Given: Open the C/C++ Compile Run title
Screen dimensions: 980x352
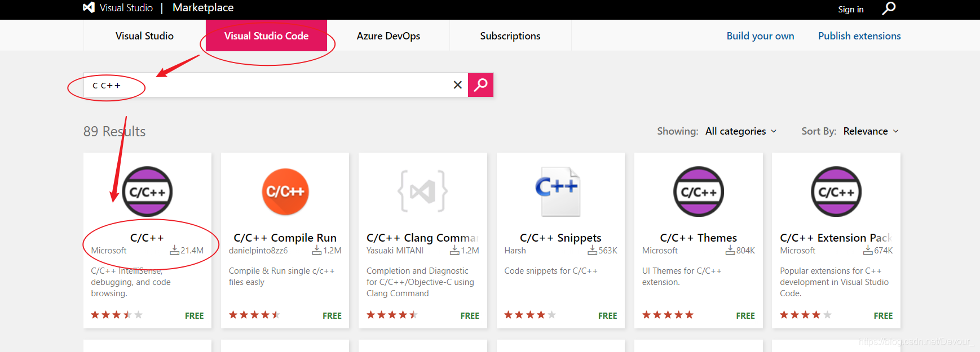Looking at the screenshot, I should [285, 238].
